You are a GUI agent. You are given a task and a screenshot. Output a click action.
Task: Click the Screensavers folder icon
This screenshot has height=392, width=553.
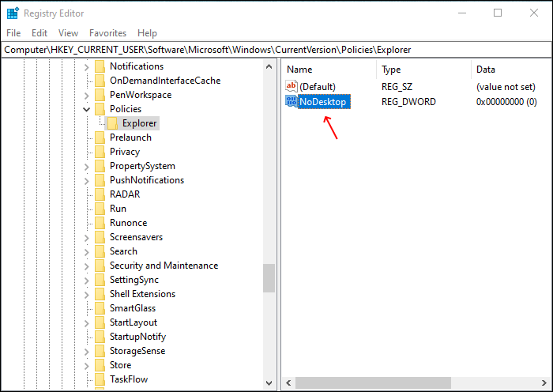pos(100,237)
